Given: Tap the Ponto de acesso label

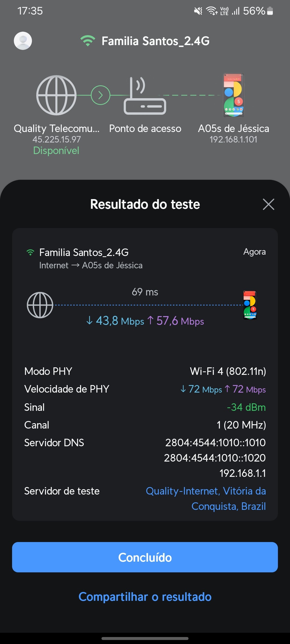Looking at the screenshot, I should [x=145, y=129].
